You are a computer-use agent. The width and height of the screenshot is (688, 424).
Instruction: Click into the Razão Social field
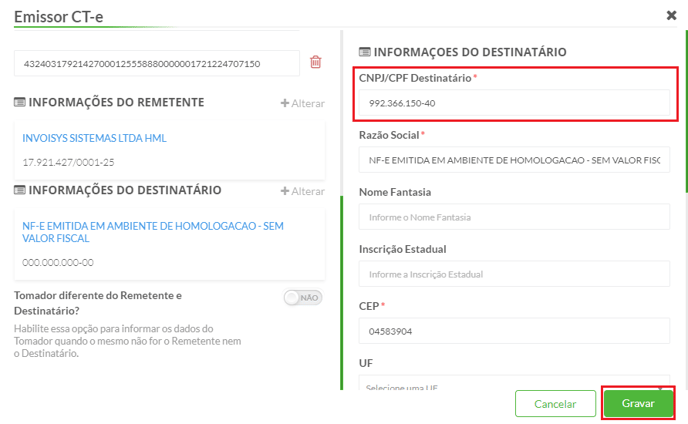pos(514,160)
